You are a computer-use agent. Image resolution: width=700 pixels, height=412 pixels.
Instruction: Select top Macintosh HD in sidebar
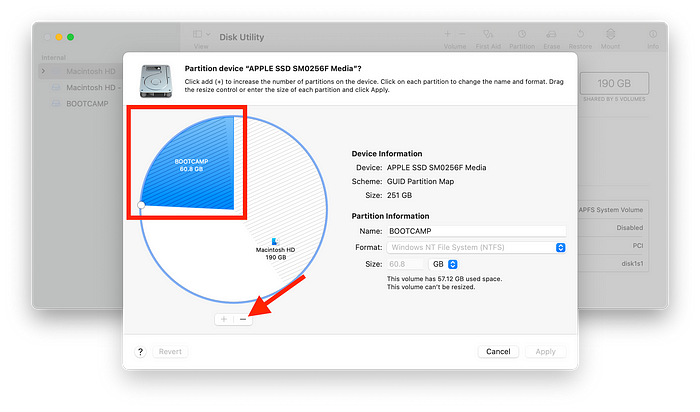click(91, 71)
